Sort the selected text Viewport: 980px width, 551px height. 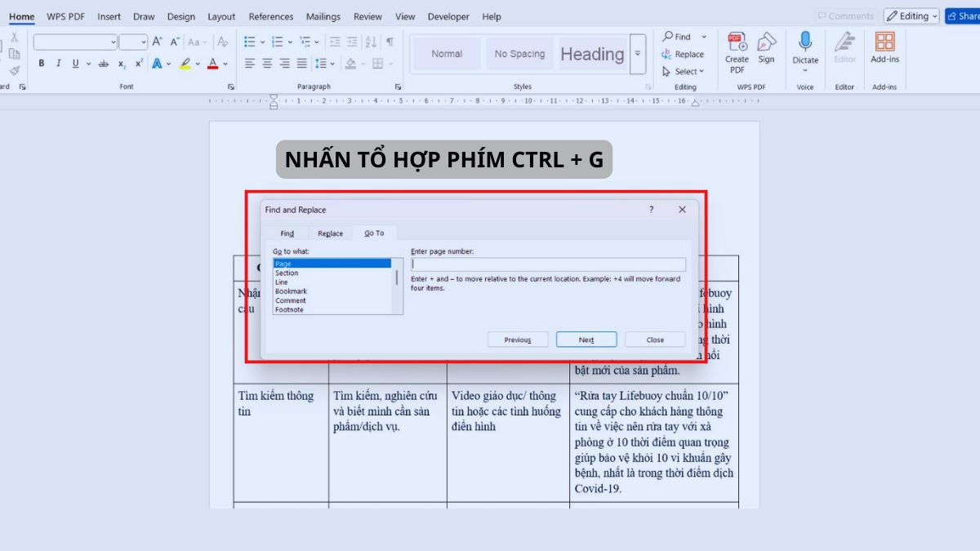372,42
